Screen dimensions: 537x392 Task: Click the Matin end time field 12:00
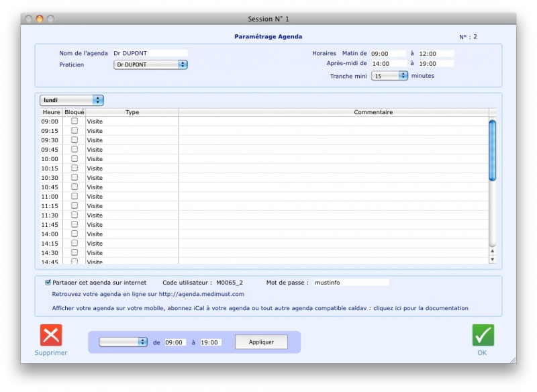436,54
